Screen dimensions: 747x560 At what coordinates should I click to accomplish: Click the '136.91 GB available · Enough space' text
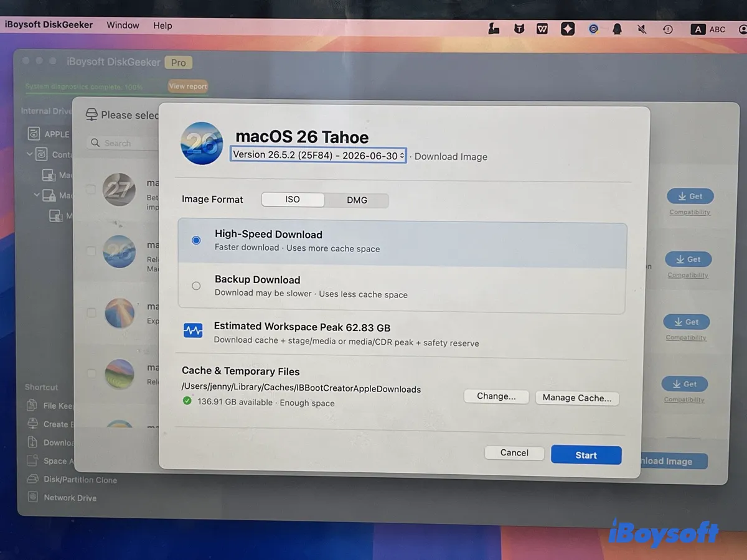click(x=266, y=403)
